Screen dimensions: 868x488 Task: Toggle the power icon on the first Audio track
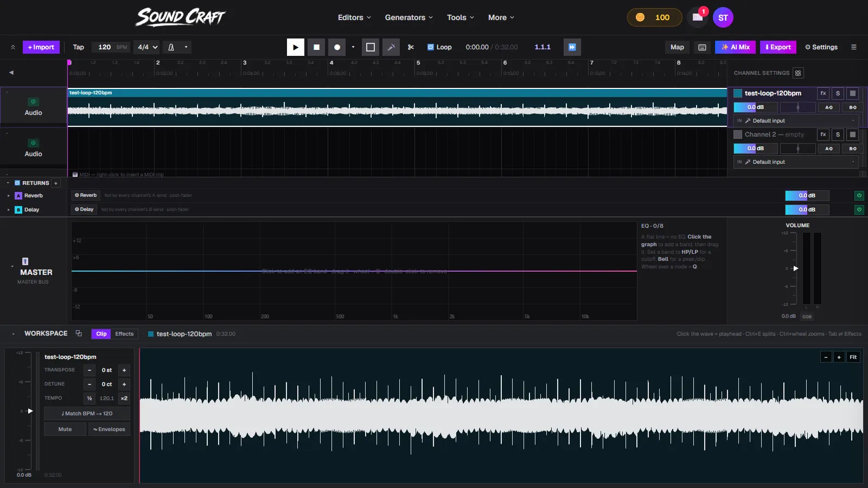pos(33,102)
